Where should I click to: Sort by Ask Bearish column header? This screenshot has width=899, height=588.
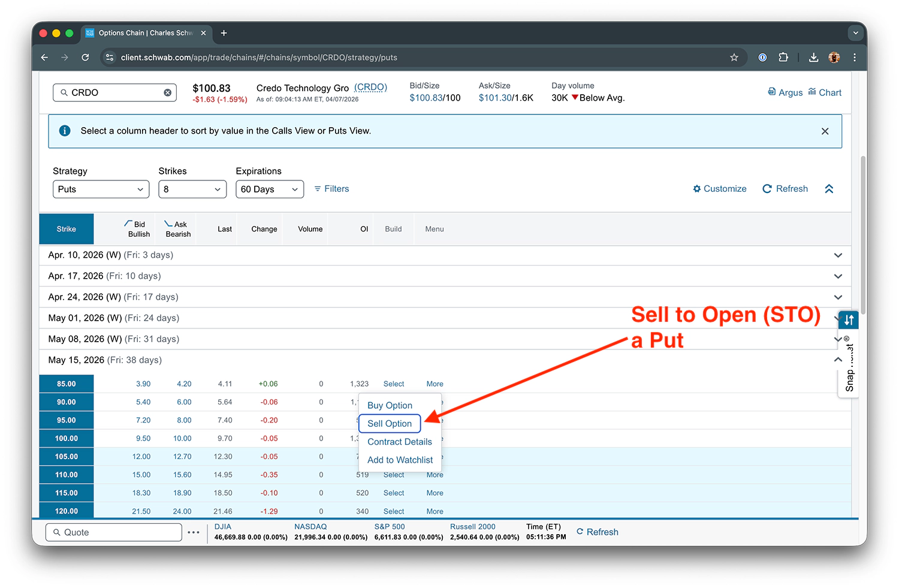[x=178, y=229]
